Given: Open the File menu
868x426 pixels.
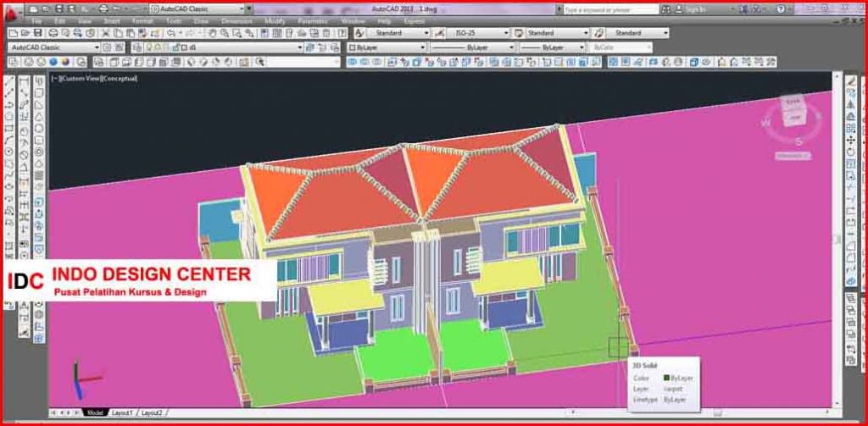Looking at the screenshot, I should (36, 21).
